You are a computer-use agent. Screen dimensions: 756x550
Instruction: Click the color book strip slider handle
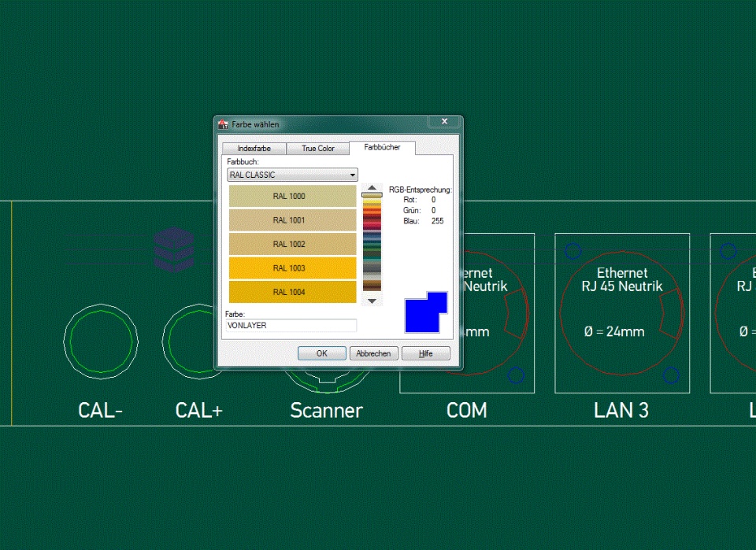pyautogui.click(x=372, y=195)
